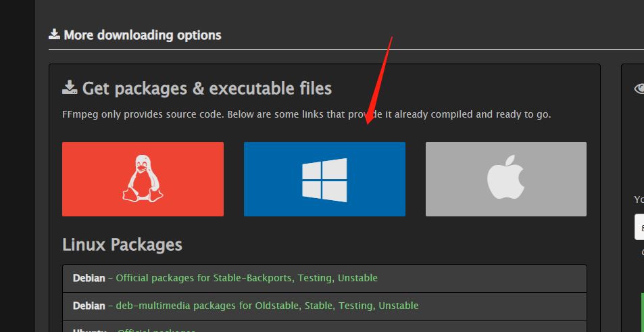Image resolution: width=644 pixels, height=332 pixels.
Task: Click the label above the right input field
Action: coord(639,199)
